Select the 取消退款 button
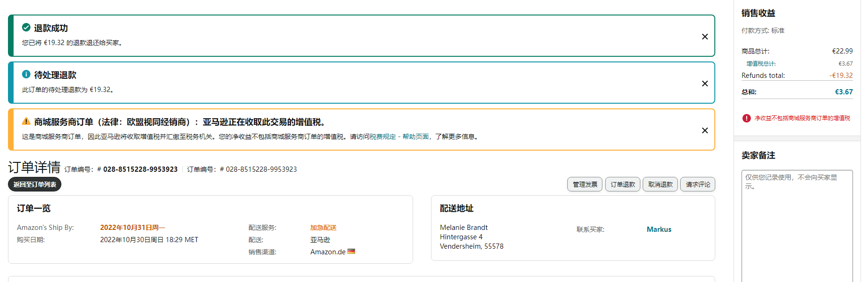This screenshot has width=868, height=282. point(660,184)
